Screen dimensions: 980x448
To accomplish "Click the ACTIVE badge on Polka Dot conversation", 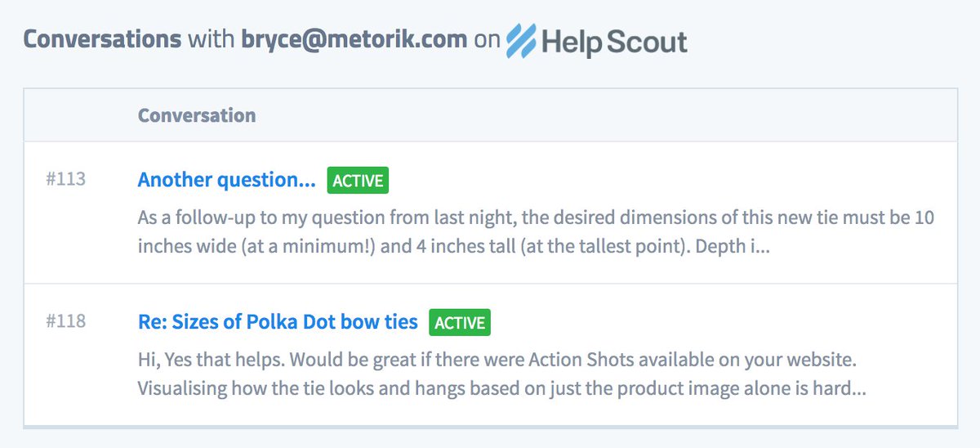I will coord(460,323).
